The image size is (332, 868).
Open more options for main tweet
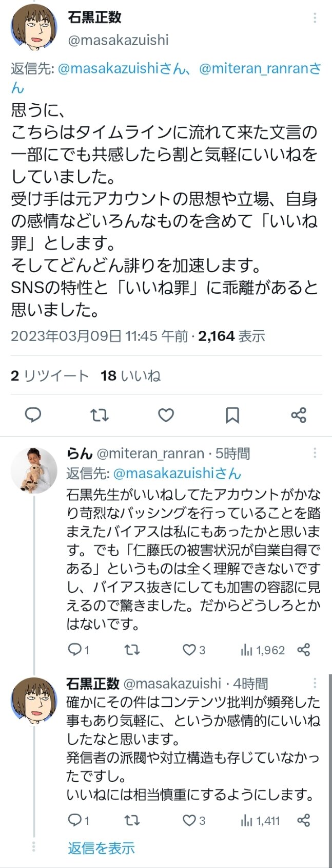click(x=315, y=19)
